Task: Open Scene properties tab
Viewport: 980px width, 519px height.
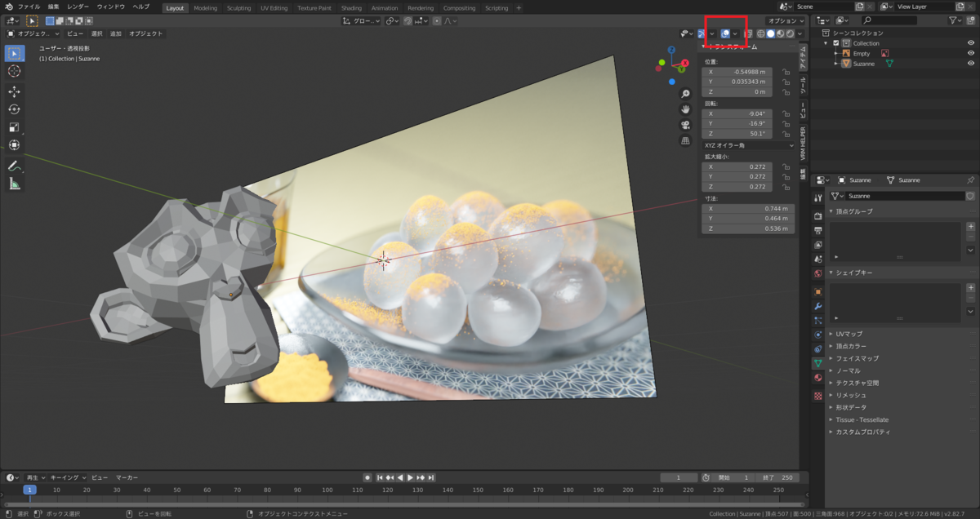Action: coord(818,259)
